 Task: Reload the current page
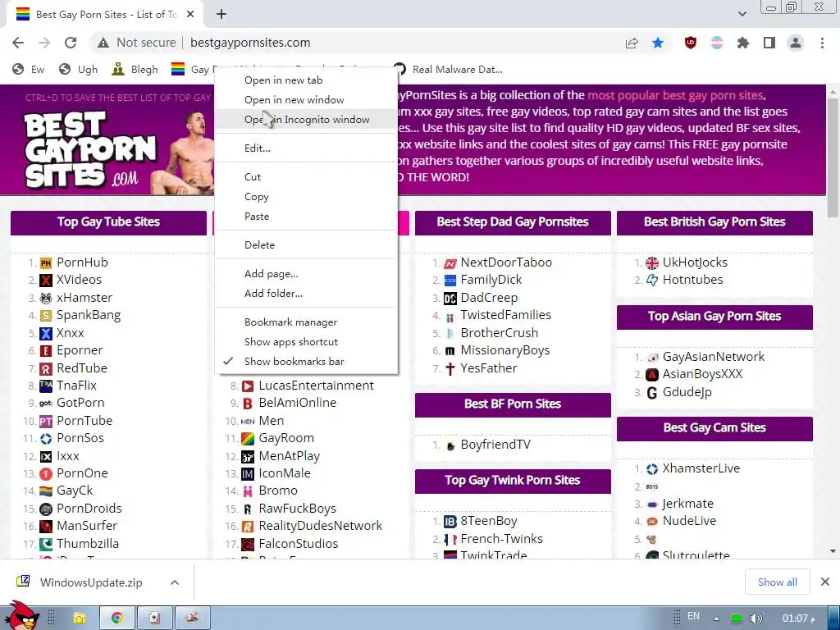(x=71, y=43)
